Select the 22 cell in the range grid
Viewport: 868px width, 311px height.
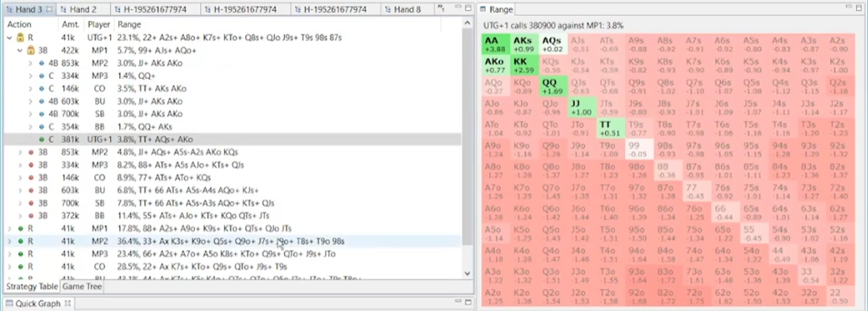(x=839, y=296)
